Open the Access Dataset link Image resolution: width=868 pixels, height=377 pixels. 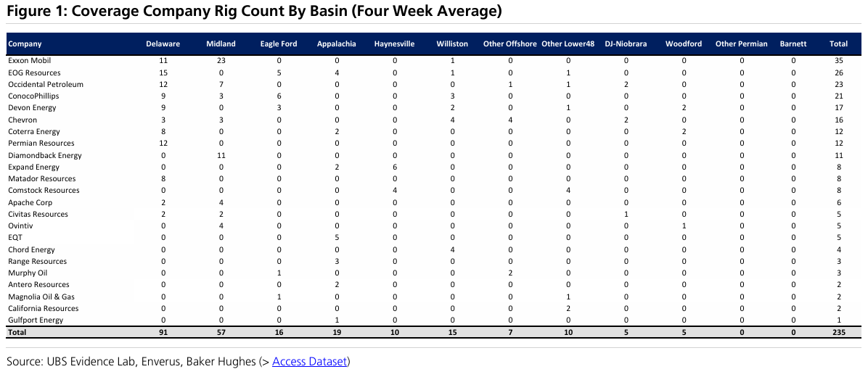point(309,361)
